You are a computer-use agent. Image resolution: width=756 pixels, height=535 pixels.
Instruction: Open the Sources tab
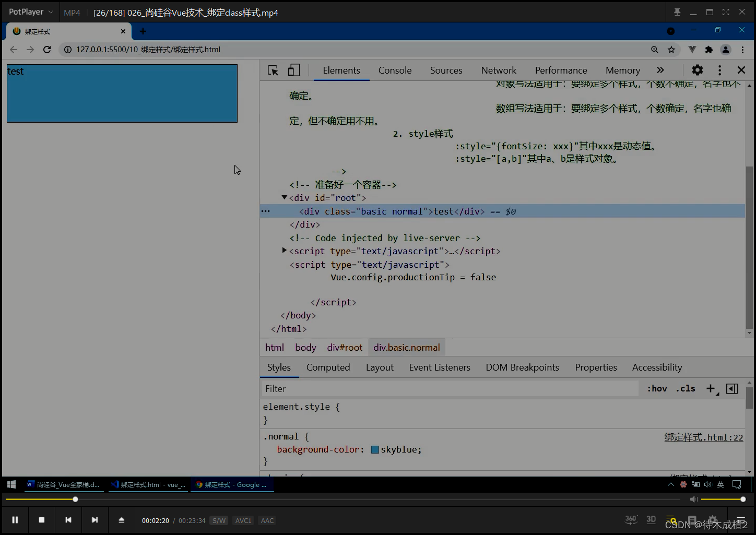446,70
